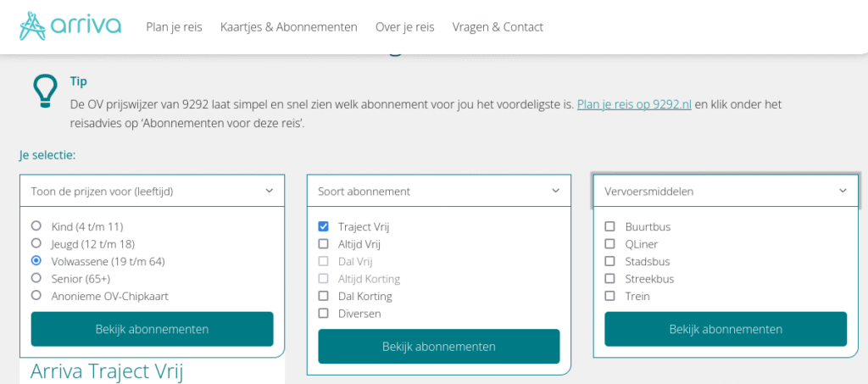Open the Over je reis menu
This screenshot has height=384, width=868.
404,27
